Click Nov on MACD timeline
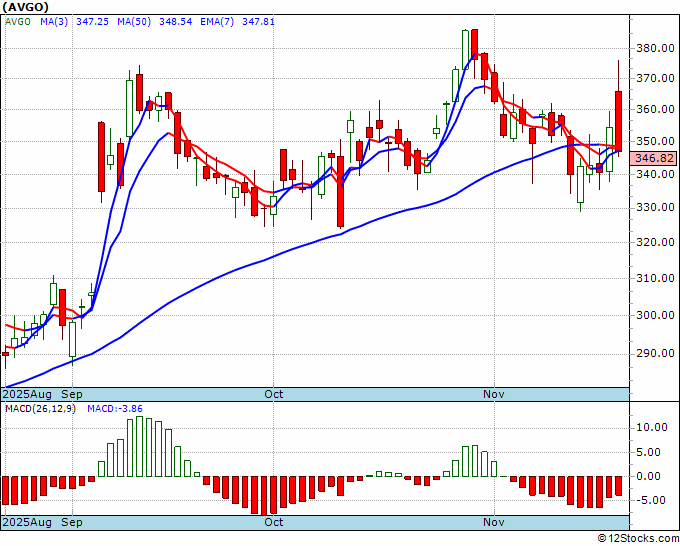The width and height of the screenshot is (680, 546). 494,522
